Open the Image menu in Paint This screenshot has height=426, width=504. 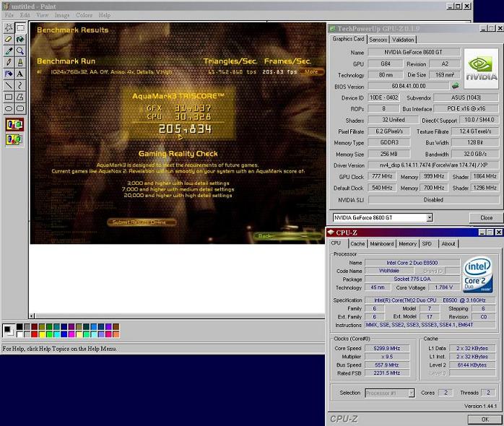pyautogui.click(x=62, y=15)
